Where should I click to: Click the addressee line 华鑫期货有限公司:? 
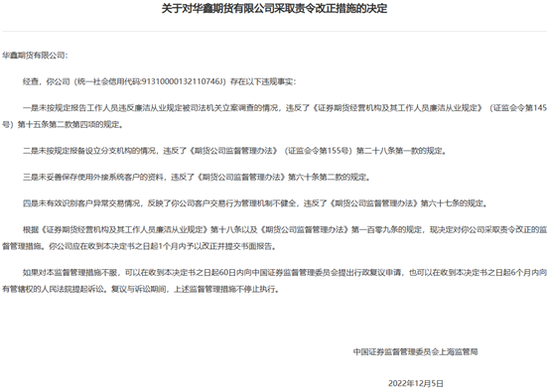click(35, 55)
